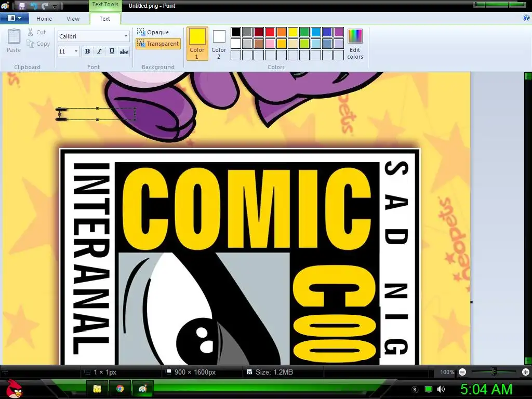The width and height of the screenshot is (532, 399).
Task: Click the Size: 1.2MB status entry
Action: [270, 372]
